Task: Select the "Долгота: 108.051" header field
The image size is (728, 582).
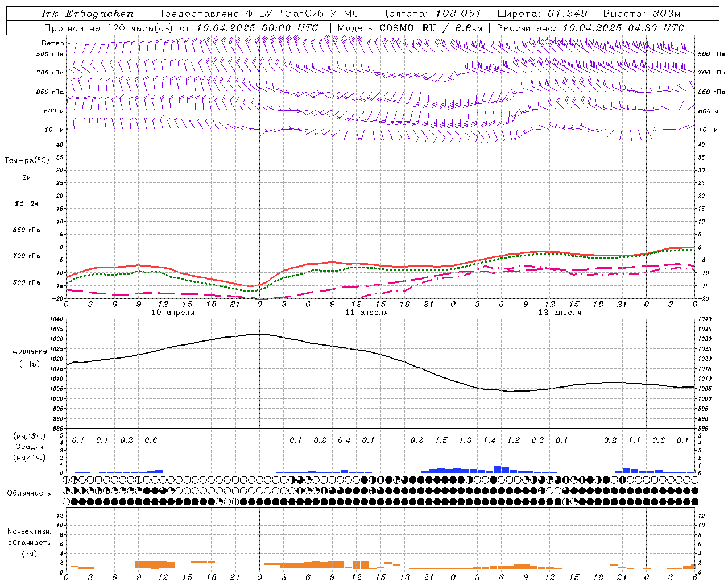Action: 431,14
